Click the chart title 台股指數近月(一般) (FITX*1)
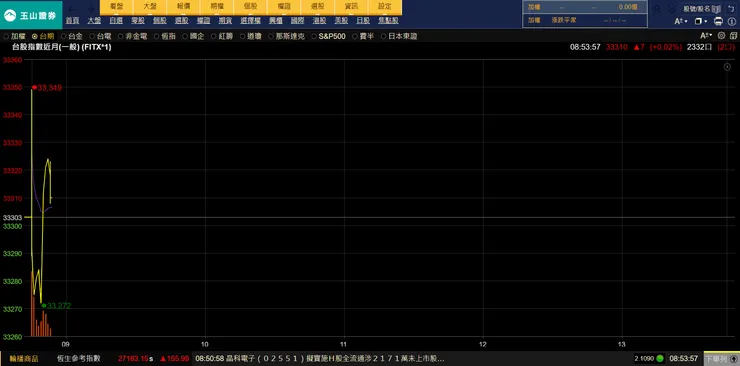 (62, 47)
